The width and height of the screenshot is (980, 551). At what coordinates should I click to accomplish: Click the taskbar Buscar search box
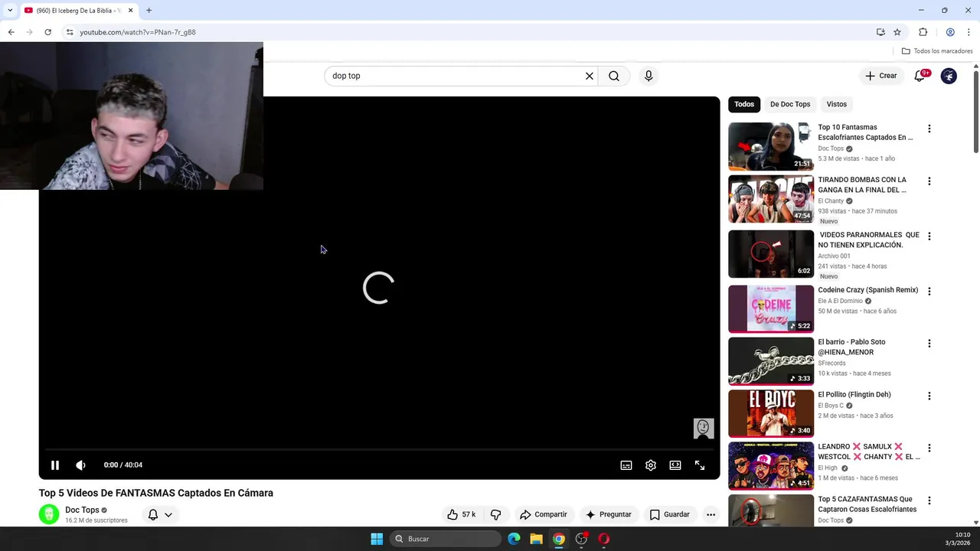tap(446, 539)
